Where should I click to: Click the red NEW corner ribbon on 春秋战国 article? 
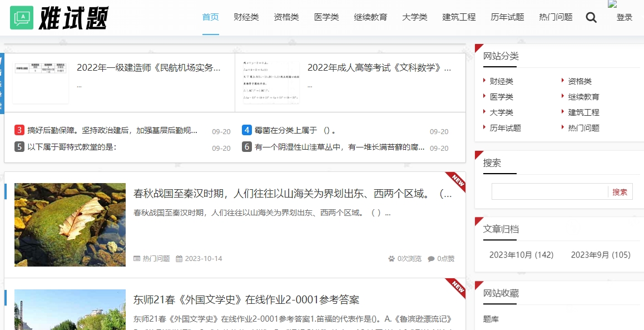click(x=456, y=180)
